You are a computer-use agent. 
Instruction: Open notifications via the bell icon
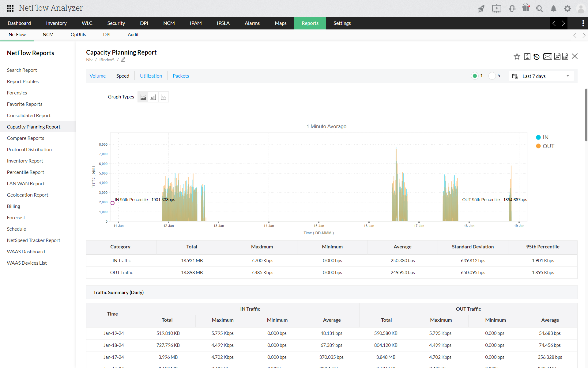coord(553,9)
